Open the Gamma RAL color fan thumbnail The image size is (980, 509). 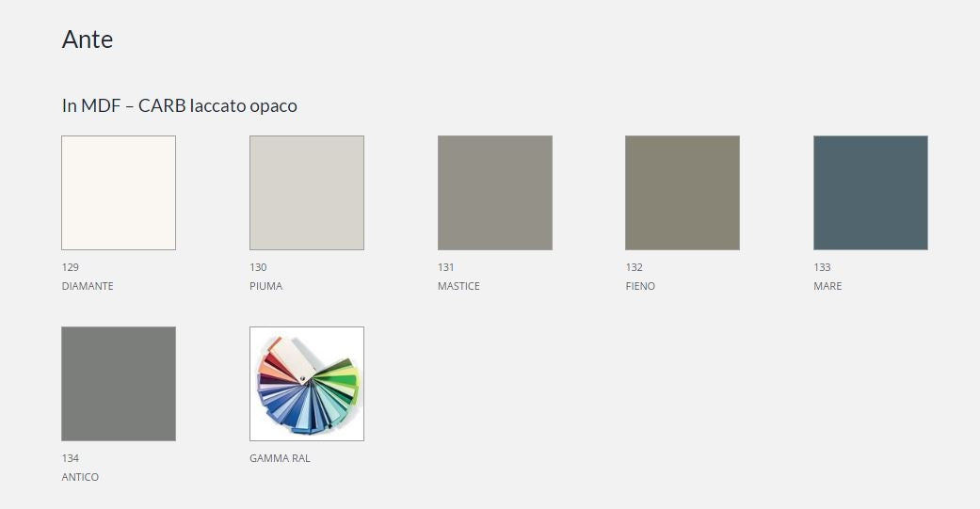(x=307, y=384)
